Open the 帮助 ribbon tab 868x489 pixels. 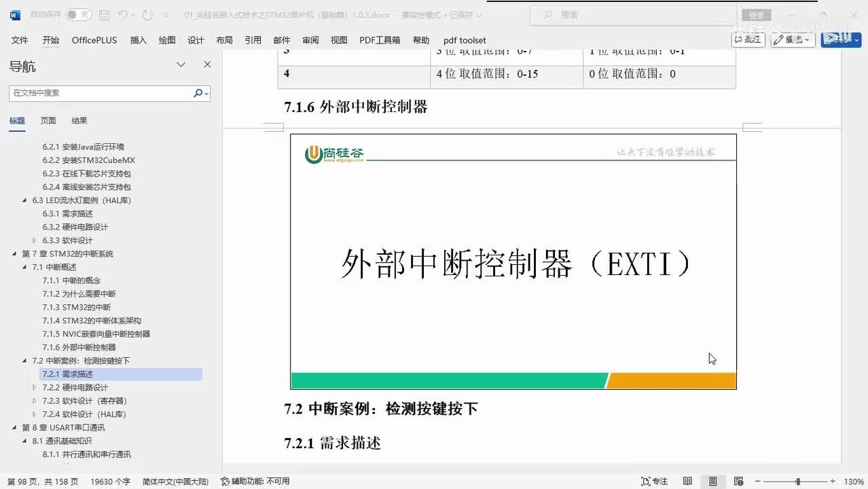(421, 40)
